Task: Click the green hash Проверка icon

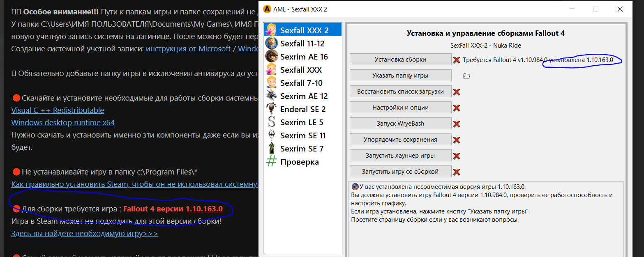Action: coord(271,161)
